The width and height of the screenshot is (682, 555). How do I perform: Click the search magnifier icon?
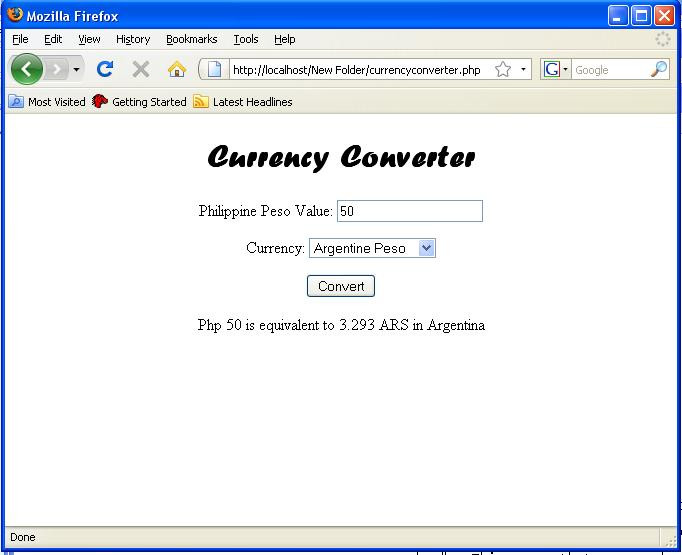click(659, 70)
